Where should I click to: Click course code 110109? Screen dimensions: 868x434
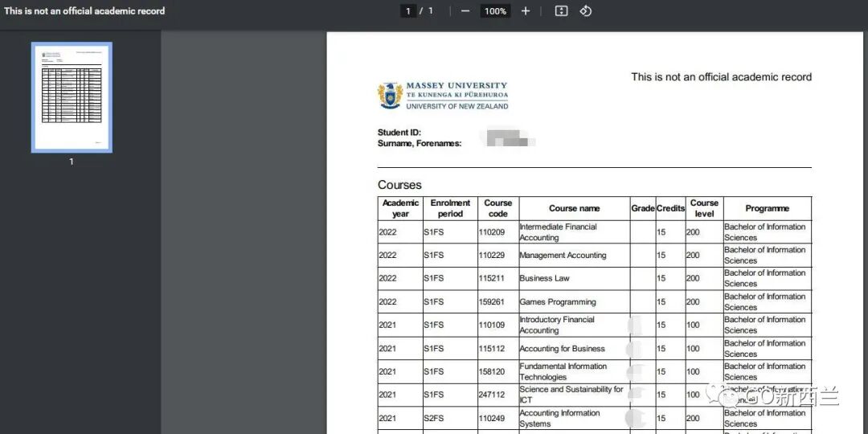pos(492,325)
